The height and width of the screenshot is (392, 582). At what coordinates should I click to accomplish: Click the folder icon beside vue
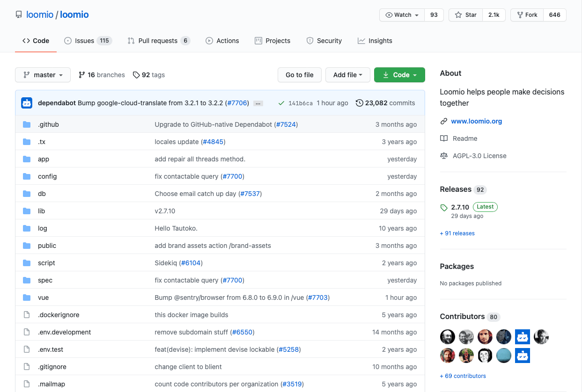click(x=27, y=298)
